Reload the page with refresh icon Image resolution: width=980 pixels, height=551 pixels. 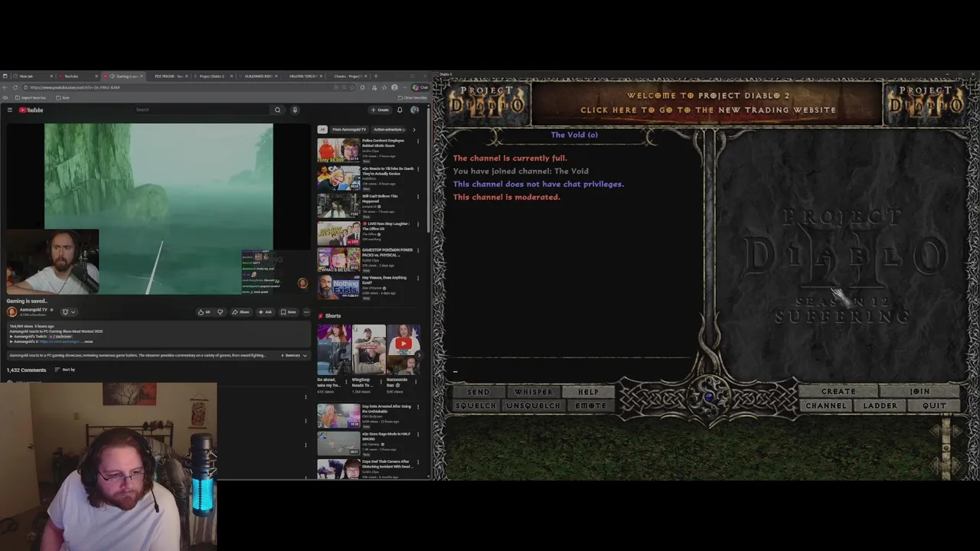point(15,87)
